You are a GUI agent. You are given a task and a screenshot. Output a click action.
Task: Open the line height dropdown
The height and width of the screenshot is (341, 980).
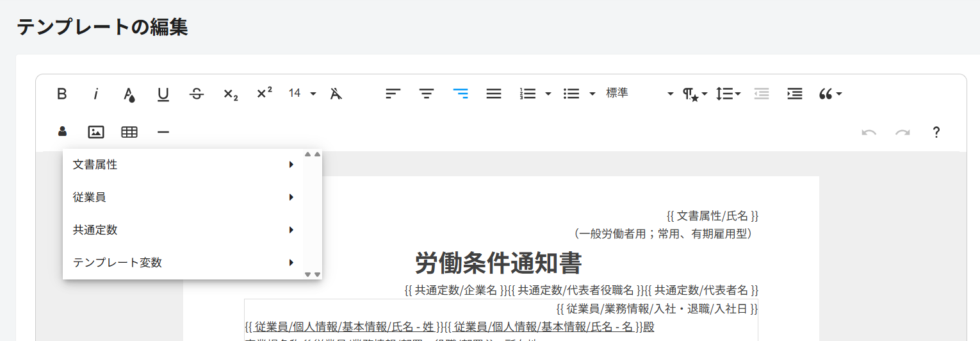(x=728, y=94)
